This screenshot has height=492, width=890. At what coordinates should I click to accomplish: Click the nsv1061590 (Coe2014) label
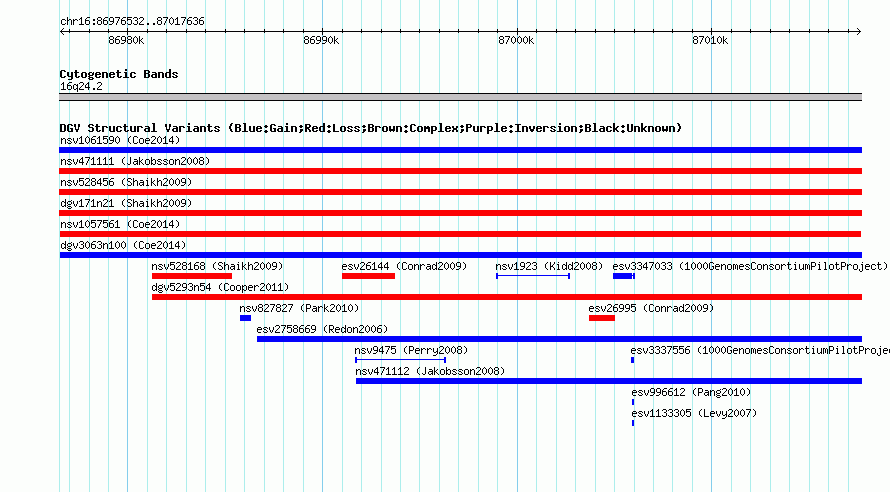pos(120,140)
